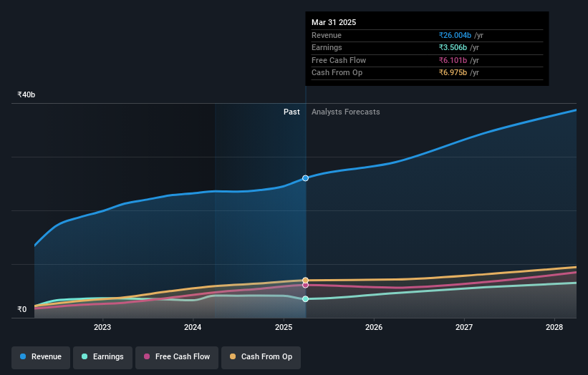This screenshot has width=588, height=375.
Task: Click the Past label on chart
Action: tap(291, 112)
